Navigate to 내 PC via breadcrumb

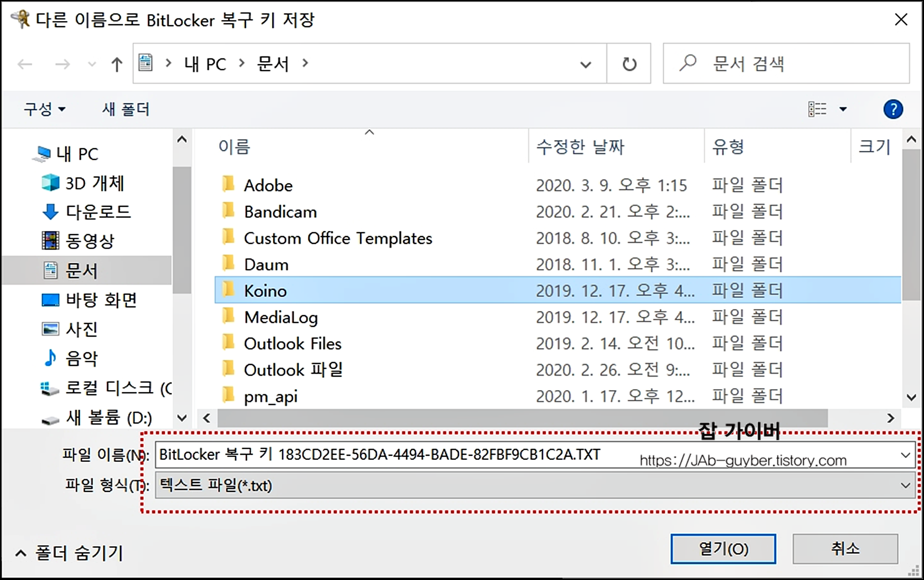[x=204, y=64]
